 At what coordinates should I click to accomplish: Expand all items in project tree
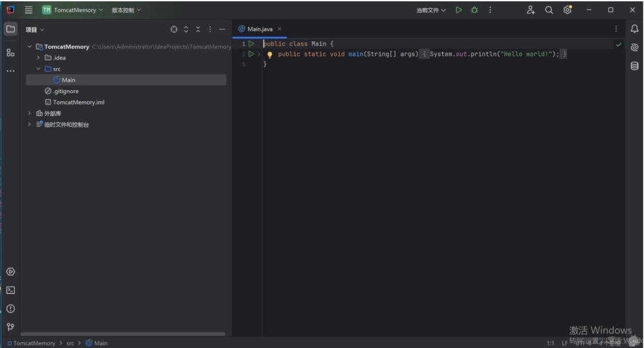186,29
